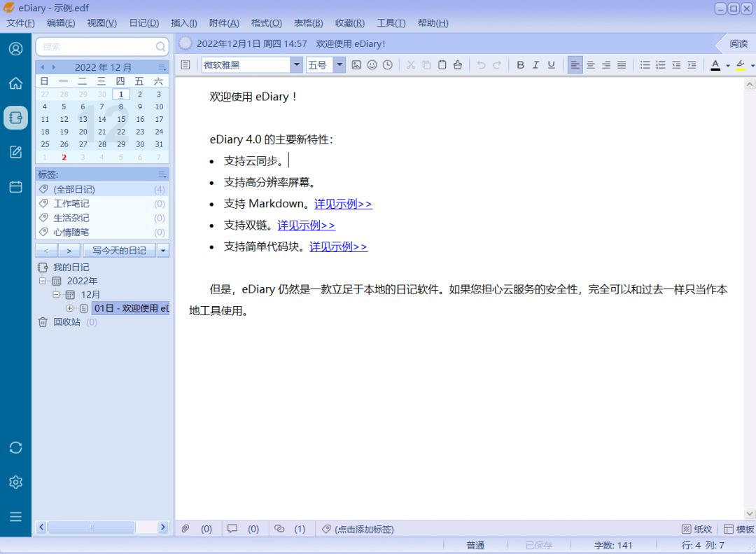756x554 pixels.
Task: Open settings gear in sidebar
Action: pos(15,482)
